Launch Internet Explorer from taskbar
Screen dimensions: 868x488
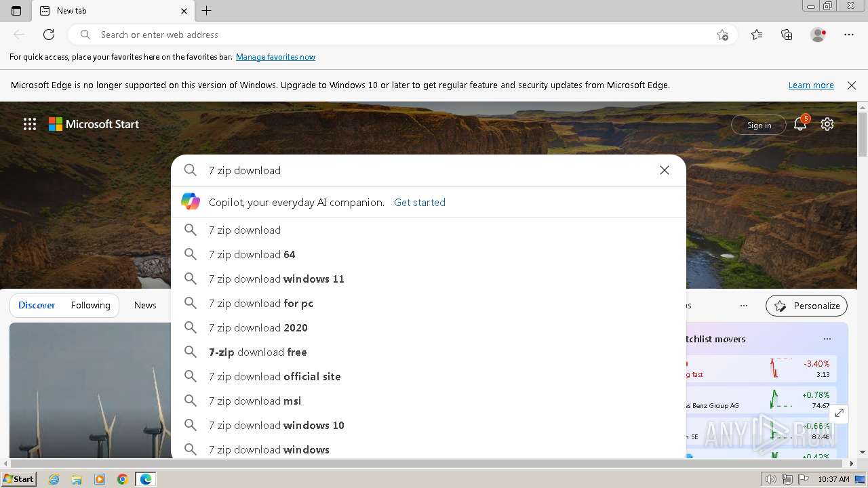point(54,479)
